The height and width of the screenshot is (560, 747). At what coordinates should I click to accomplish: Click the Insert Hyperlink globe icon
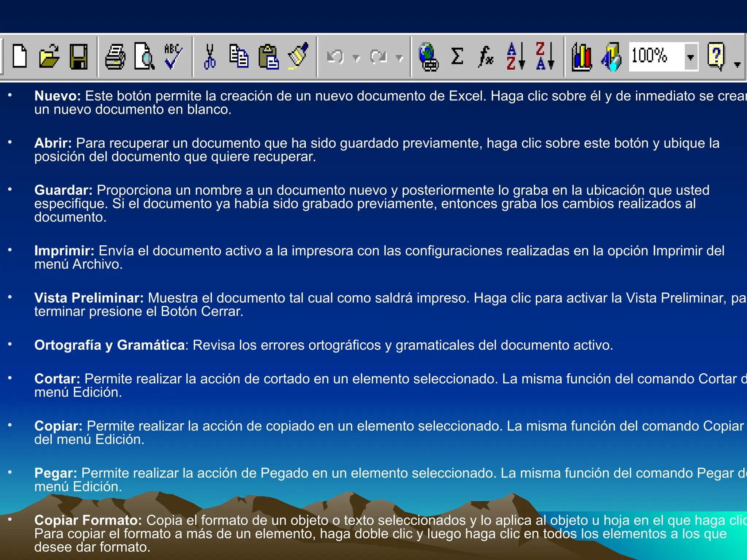(429, 57)
